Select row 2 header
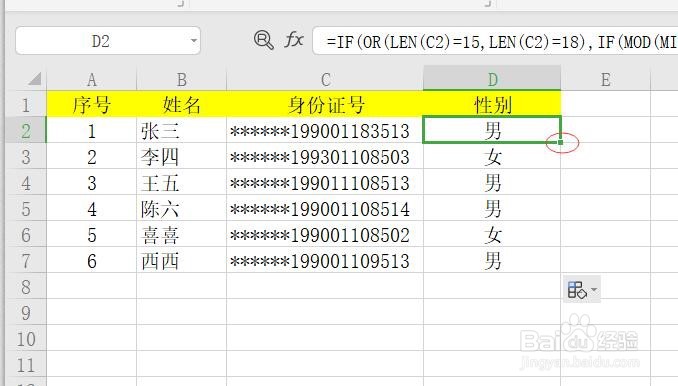The image size is (678, 386). click(26, 130)
